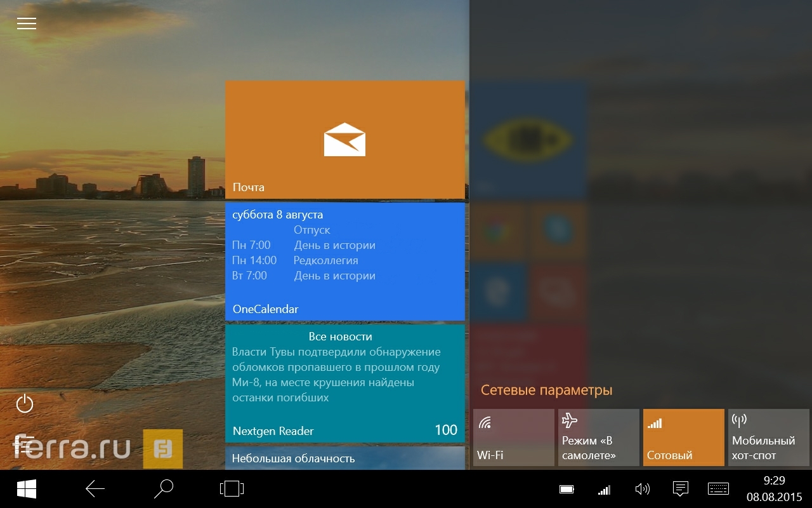Screen dimensions: 812x508
Task: Go back using the taskbar Back arrow
Action: click(x=95, y=488)
